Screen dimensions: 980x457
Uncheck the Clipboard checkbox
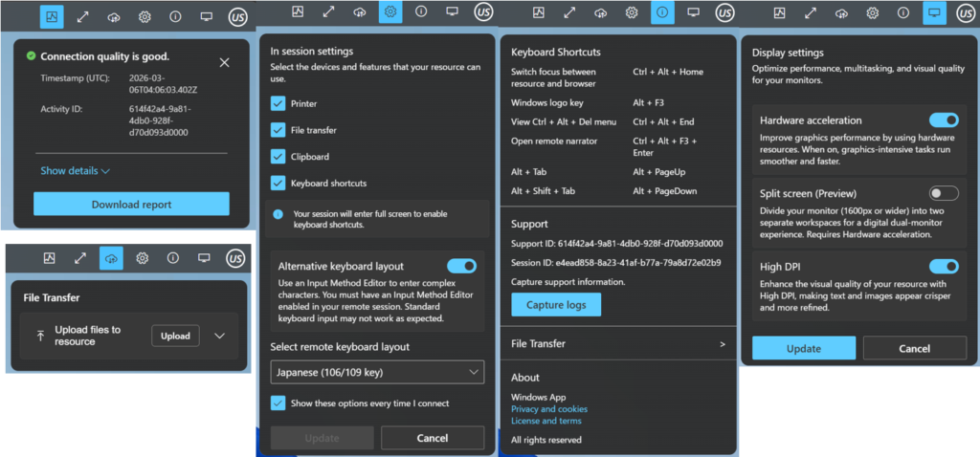[278, 156]
